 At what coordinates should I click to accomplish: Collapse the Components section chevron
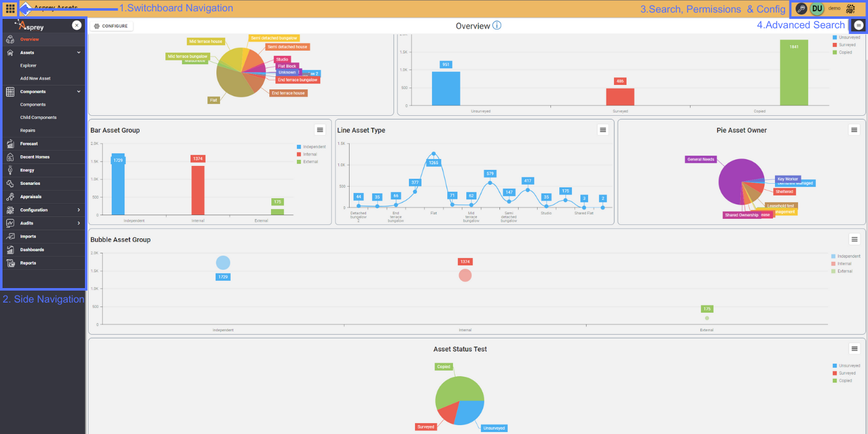click(x=79, y=92)
